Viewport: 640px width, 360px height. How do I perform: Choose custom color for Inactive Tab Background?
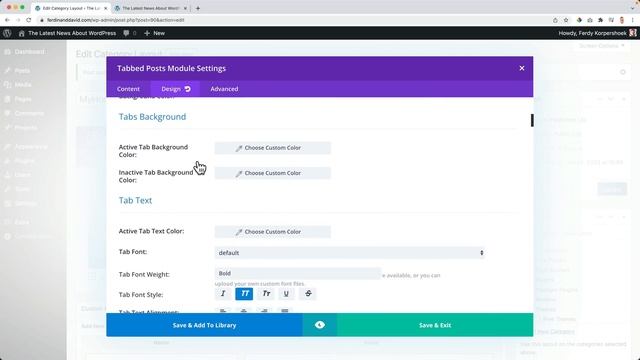[x=273, y=173]
